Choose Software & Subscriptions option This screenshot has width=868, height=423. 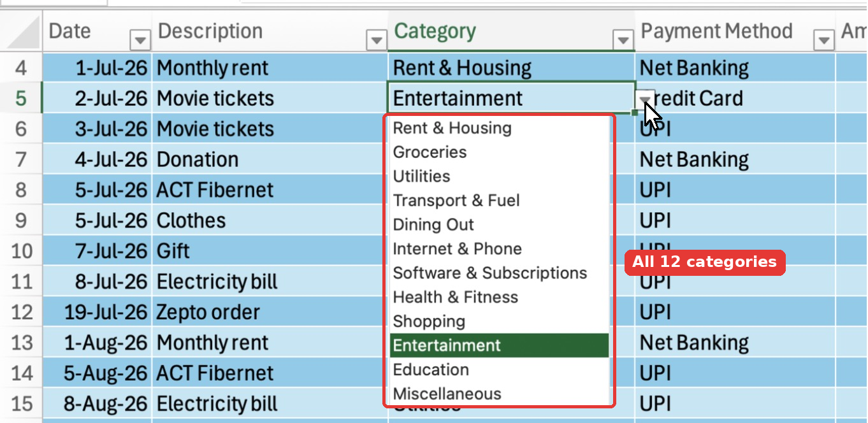[x=499, y=273]
